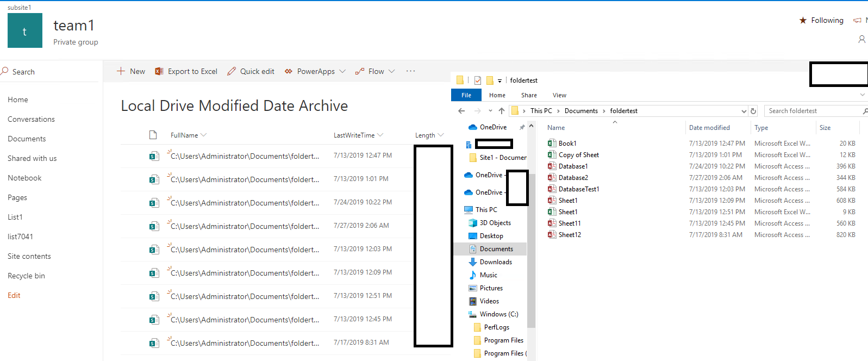
Task: Click the New plus icon
Action: tap(121, 71)
